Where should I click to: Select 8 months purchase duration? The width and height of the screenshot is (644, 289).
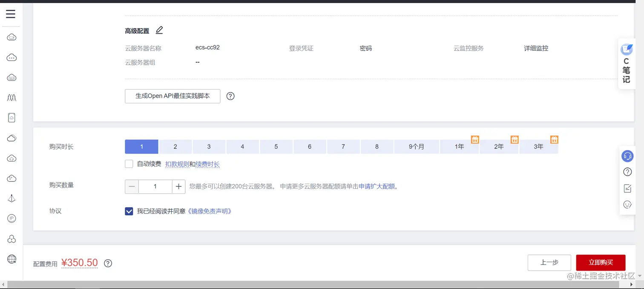pos(377,147)
